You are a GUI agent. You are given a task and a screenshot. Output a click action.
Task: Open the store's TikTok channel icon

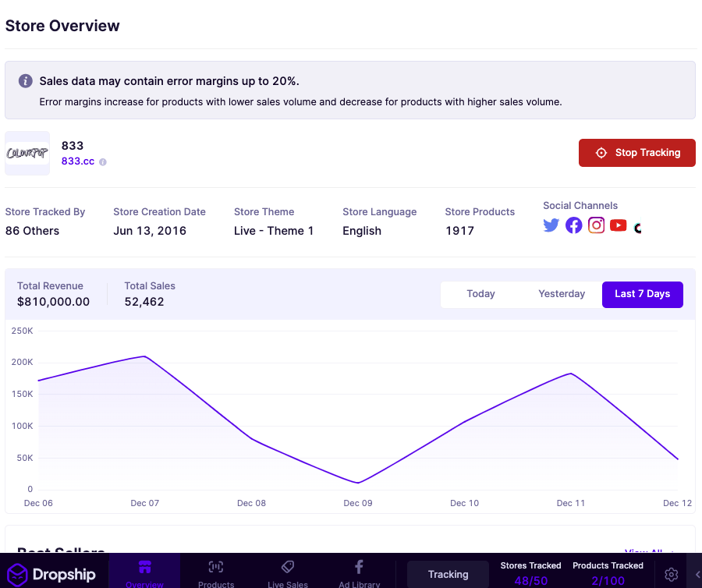click(637, 228)
